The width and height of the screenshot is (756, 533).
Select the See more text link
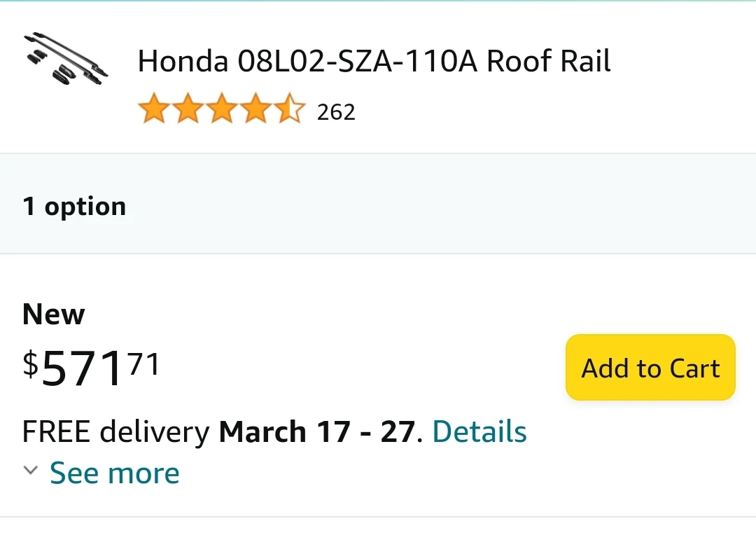tap(113, 473)
